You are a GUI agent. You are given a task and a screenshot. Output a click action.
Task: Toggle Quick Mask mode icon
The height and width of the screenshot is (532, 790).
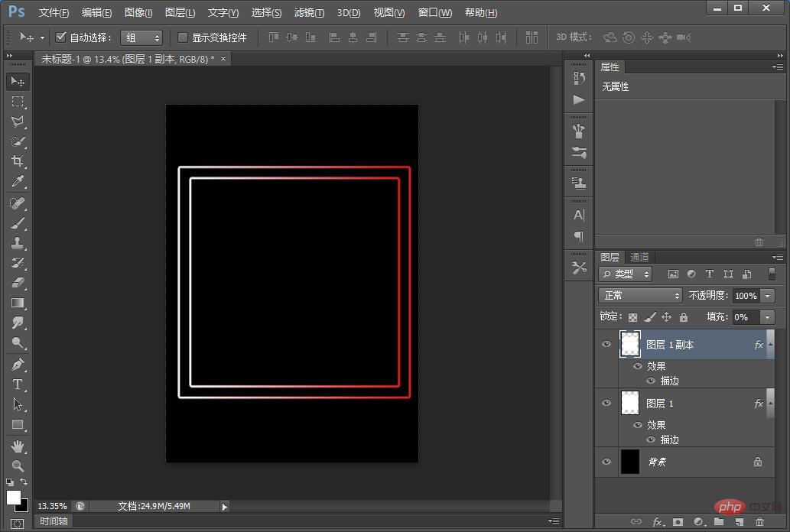point(17,524)
